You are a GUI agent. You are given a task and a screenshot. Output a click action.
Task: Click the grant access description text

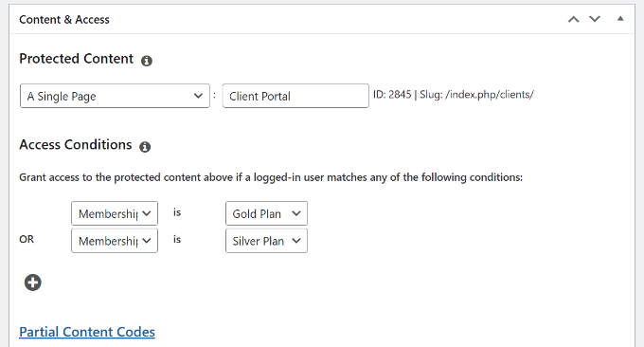(x=271, y=177)
